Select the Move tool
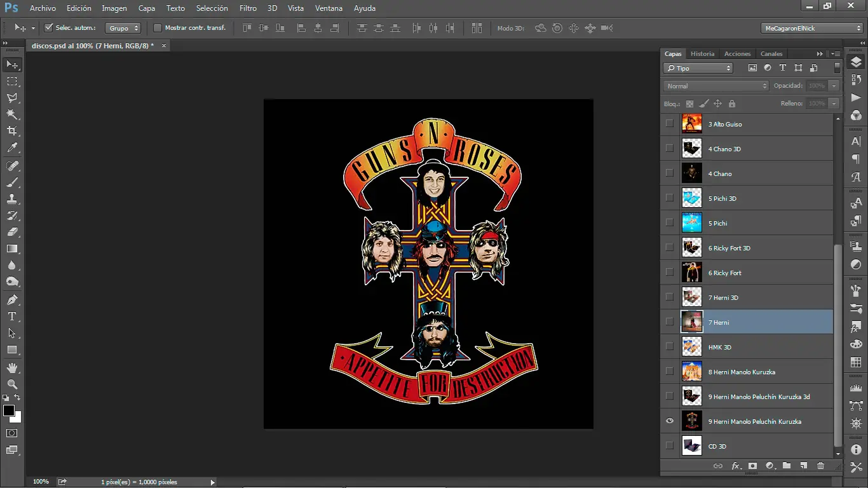This screenshot has width=868, height=488. [12, 65]
